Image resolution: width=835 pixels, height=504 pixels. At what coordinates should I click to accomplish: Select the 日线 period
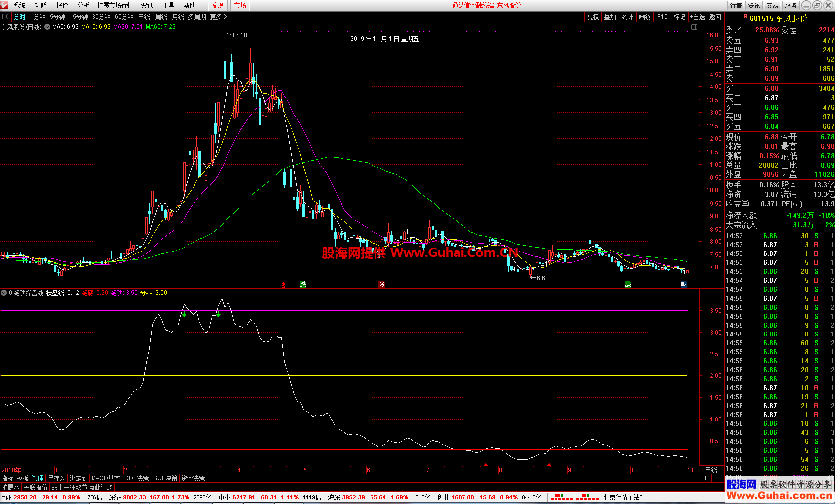[144, 17]
